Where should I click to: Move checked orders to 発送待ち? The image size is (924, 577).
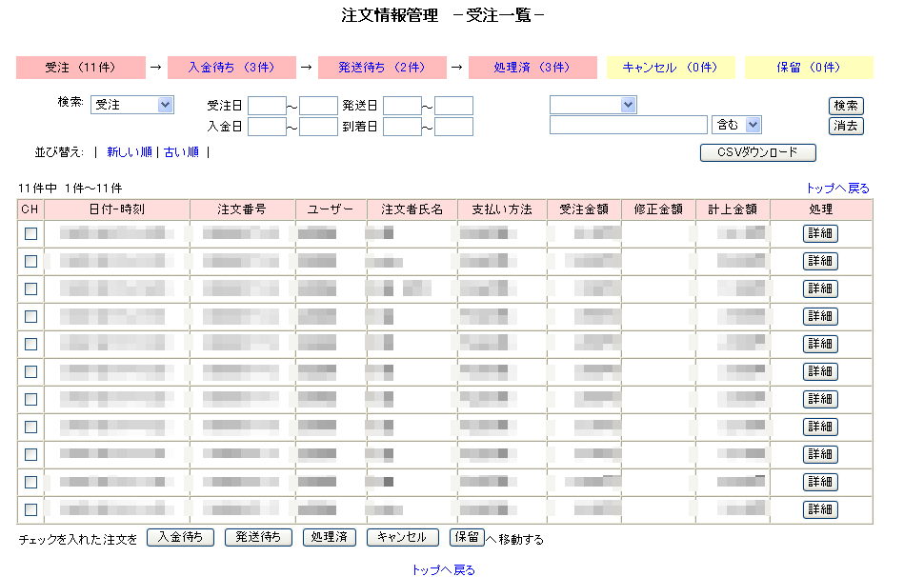pos(258,538)
